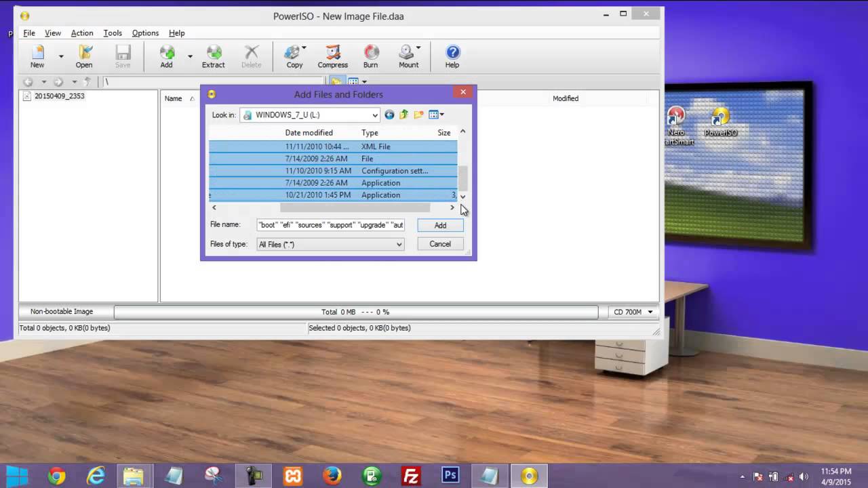Click the New image toolbar icon
This screenshot has height=488, width=868.
coord(37,56)
